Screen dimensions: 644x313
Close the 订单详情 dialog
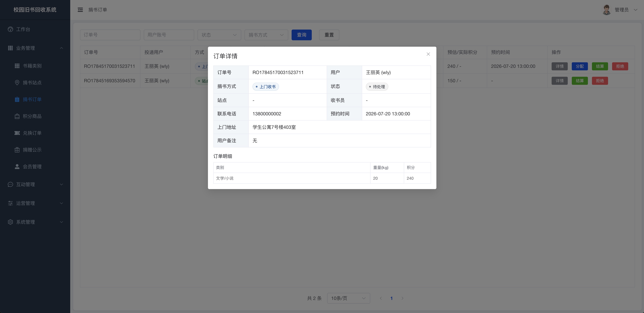click(x=428, y=54)
